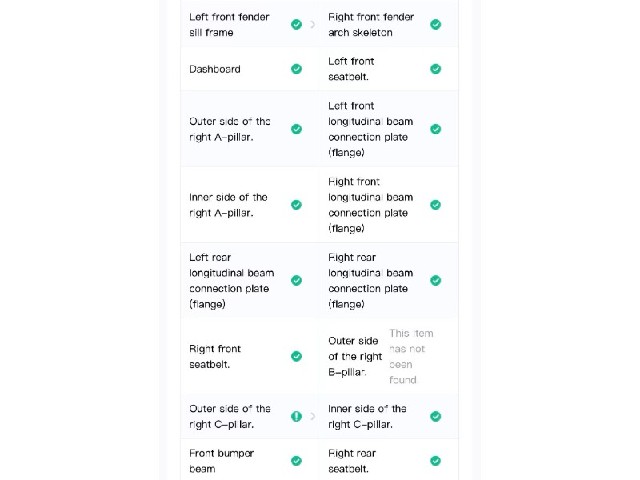
Task: Click check for Left rear longitudinal beam plate
Action: 296,280
